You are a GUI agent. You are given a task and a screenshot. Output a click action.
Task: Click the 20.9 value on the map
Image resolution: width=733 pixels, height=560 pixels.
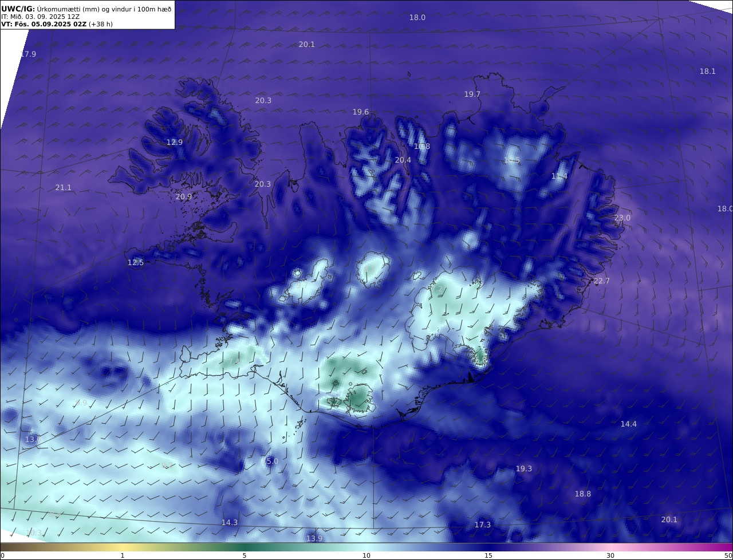click(184, 196)
